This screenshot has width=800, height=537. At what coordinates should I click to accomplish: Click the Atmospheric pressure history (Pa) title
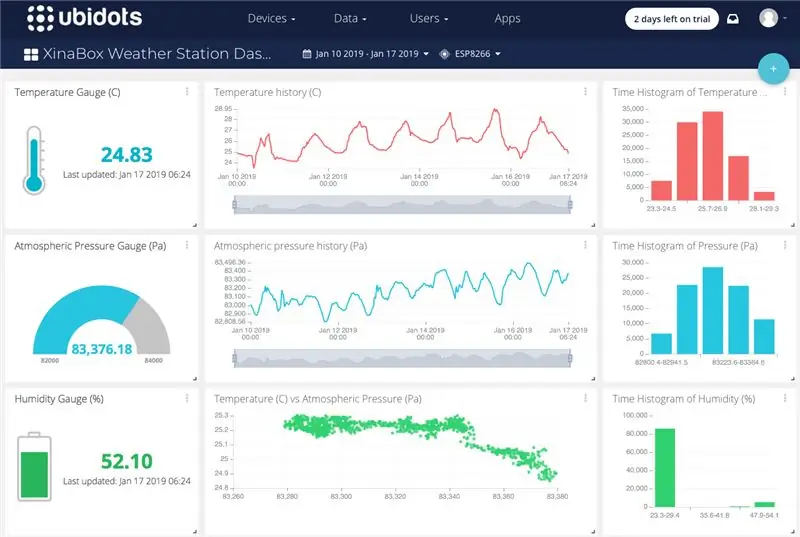(290, 246)
